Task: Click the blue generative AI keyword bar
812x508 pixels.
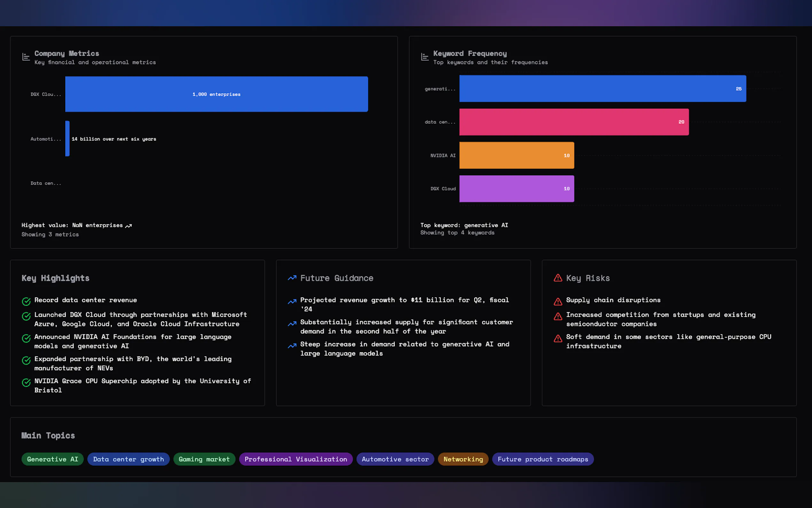Action: 602,89
